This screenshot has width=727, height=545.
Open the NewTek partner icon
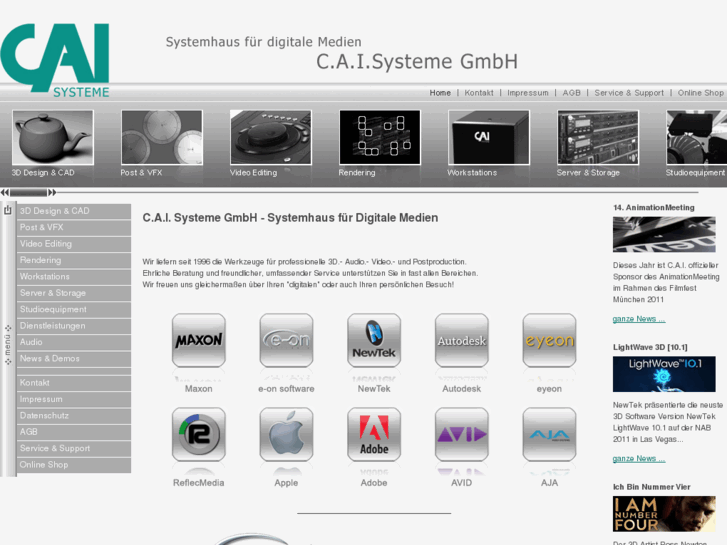pyautogui.click(x=374, y=340)
